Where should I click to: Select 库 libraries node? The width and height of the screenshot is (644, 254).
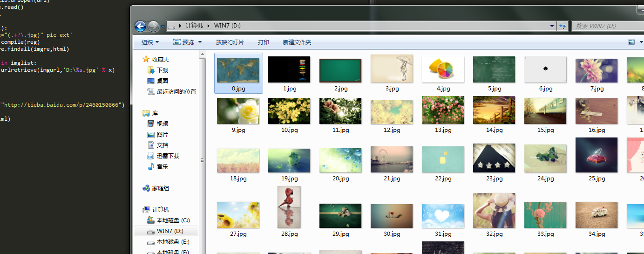click(x=150, y=113)
